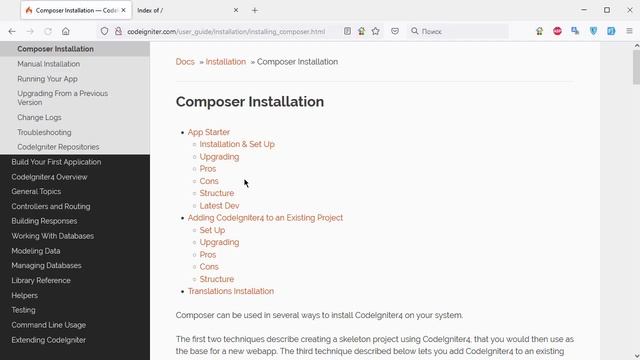Open Cons link under App Starter
The height and width of the screenshot is (360, 640).
209,181
